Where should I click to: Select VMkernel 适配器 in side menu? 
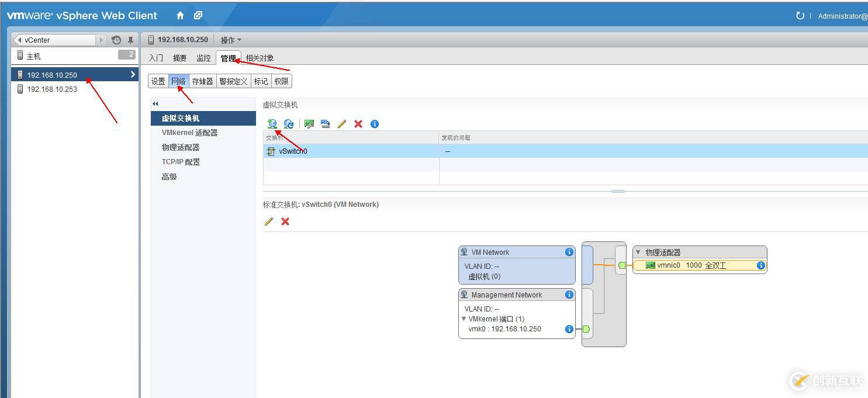pos(203,133)
